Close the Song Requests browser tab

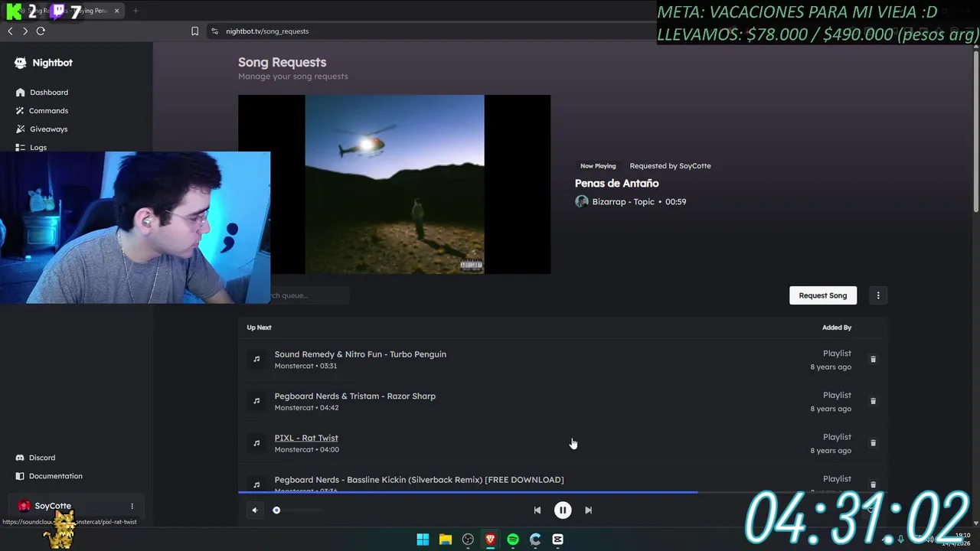click(x=116, y=11)
